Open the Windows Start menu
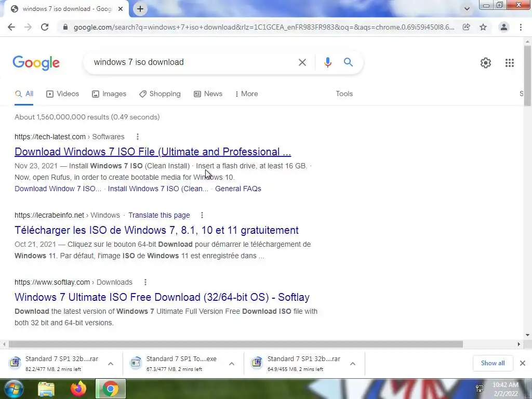This screenshot has width=532, height=399. [13, 389]
